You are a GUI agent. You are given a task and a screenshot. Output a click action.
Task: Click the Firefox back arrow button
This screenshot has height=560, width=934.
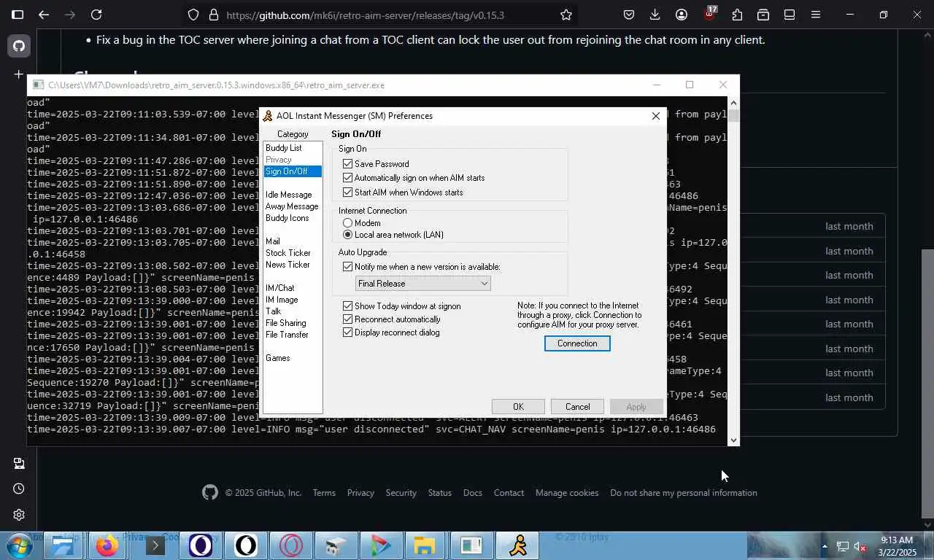click(44, 15)
